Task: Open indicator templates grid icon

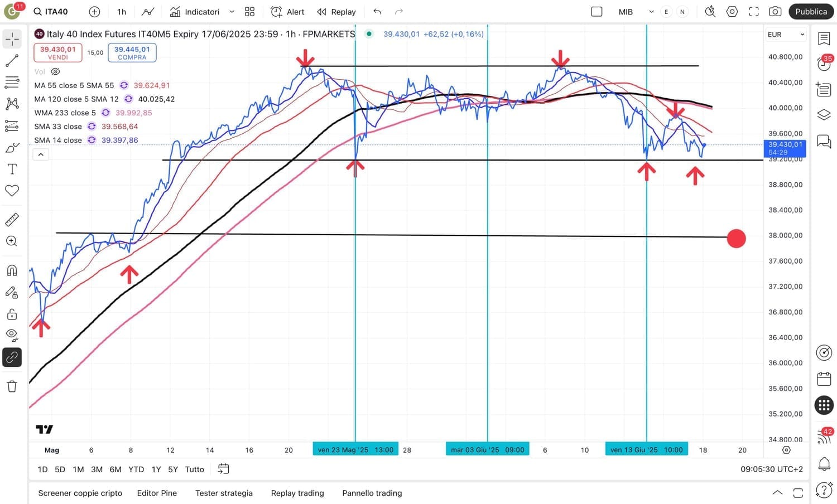Action: click(249, 12)
